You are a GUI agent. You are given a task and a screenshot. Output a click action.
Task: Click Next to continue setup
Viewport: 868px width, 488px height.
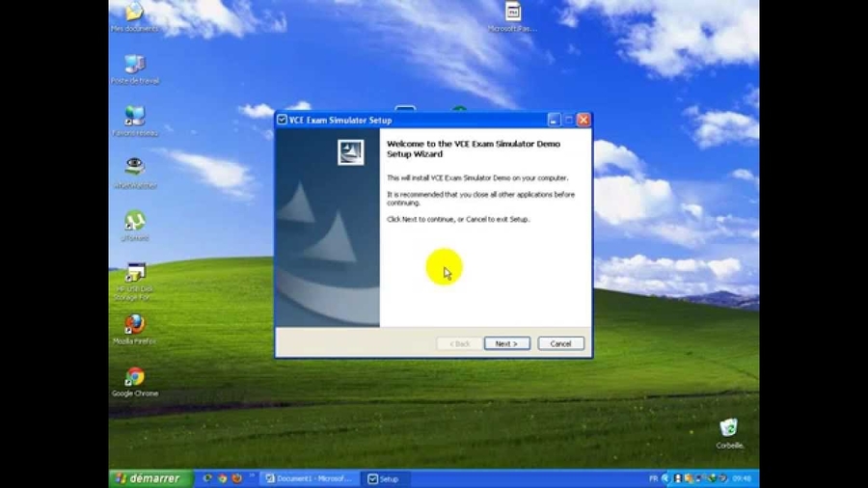click(506, 343)
